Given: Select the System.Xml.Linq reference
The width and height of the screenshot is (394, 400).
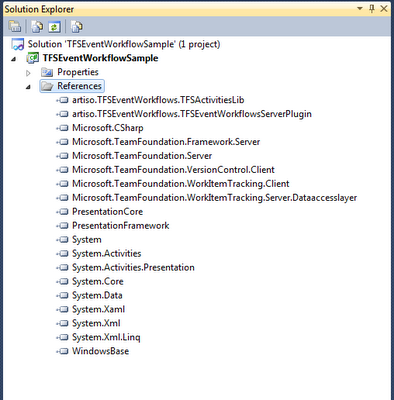Looking at the screenshot, I should 106,337.
